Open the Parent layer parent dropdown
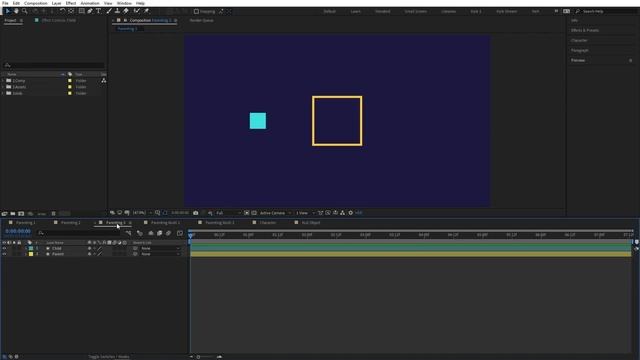The image size is (640, 360). point(160,254)
